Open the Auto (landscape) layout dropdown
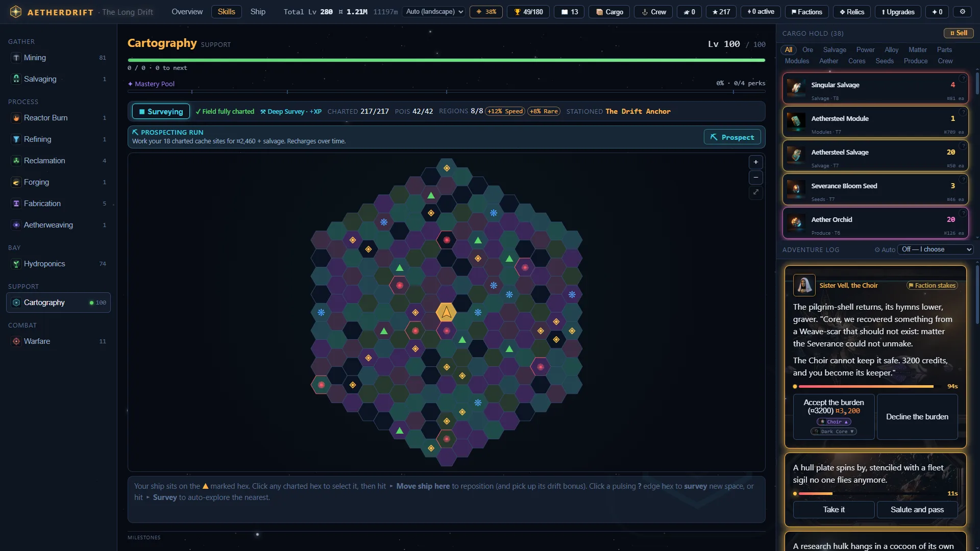Image resolution: width=980 pixels, height=551 pixels. [433, 12]
